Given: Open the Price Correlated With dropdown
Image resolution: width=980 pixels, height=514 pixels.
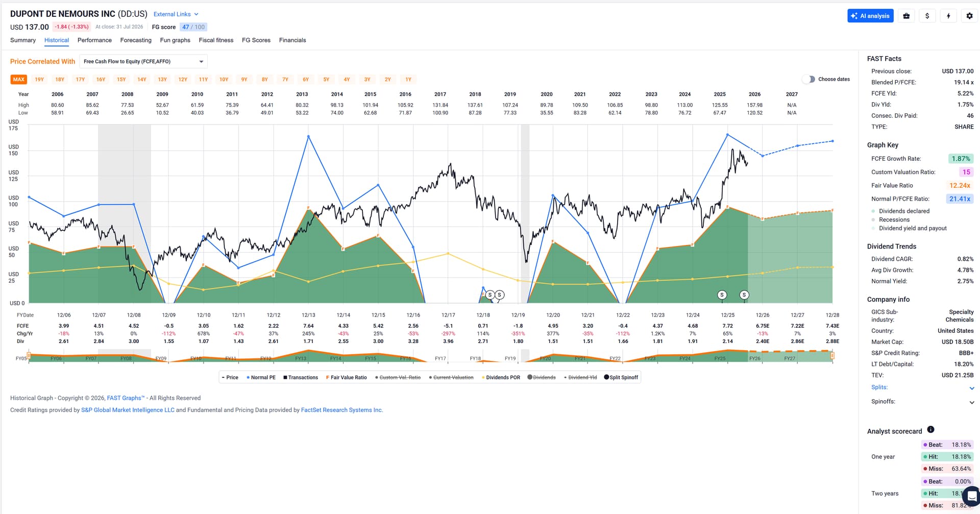Looking at the screenshot, I should (143, 61).
